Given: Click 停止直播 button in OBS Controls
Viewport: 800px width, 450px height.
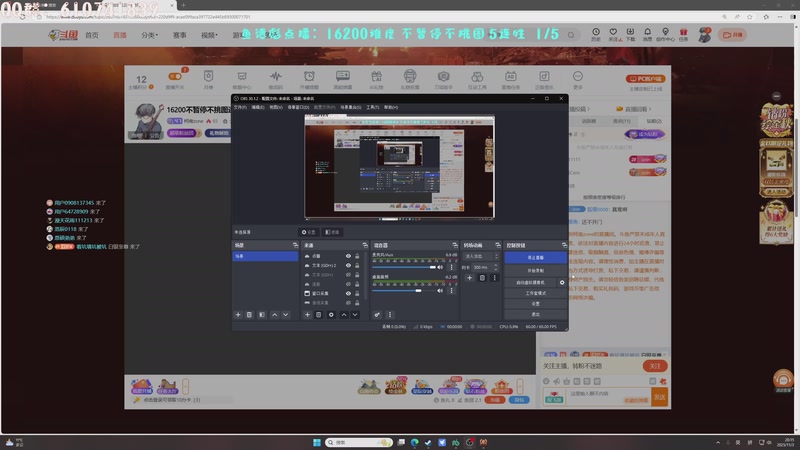Looking at the screenshot, I should pyautogui.click(x=535, y=258).
